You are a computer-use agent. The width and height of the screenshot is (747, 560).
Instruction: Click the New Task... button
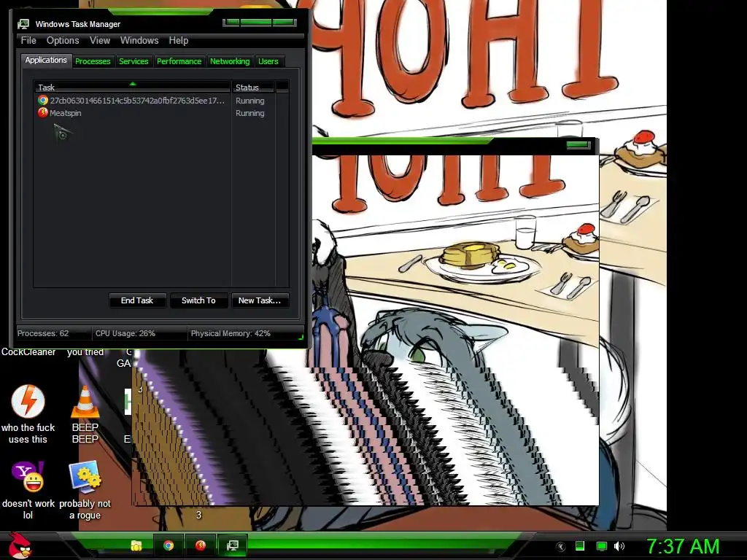[x=260, y=300]
